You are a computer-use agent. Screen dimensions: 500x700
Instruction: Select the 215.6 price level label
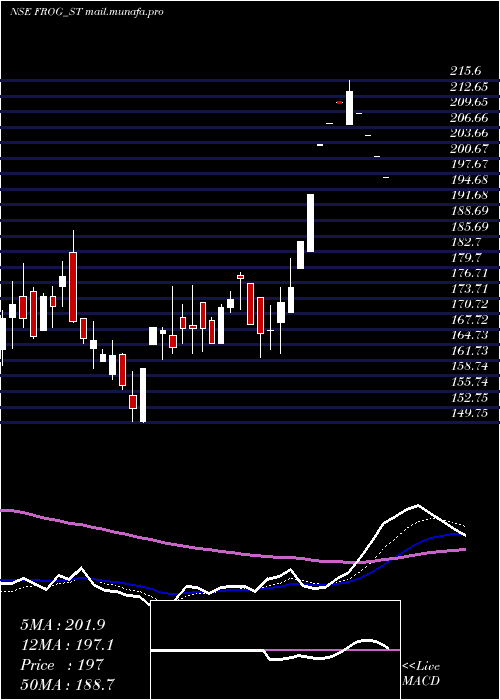pyautogui.click(x=465, y=71)
